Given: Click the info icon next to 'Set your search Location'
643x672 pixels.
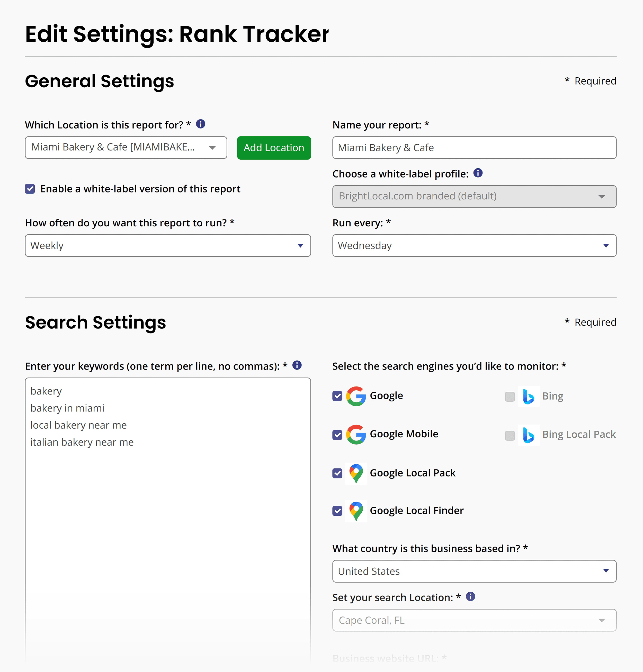Looking at the screenshot, I should tap(470, 597).
